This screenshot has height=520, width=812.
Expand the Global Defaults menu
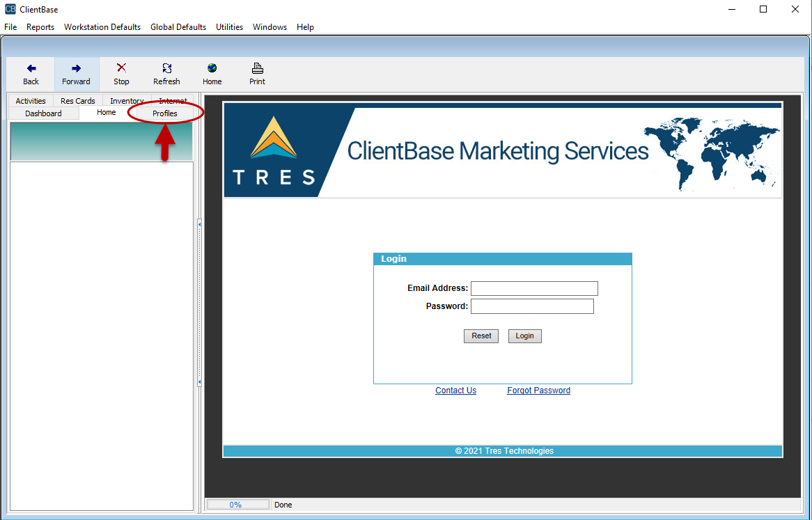click(178, 27)
